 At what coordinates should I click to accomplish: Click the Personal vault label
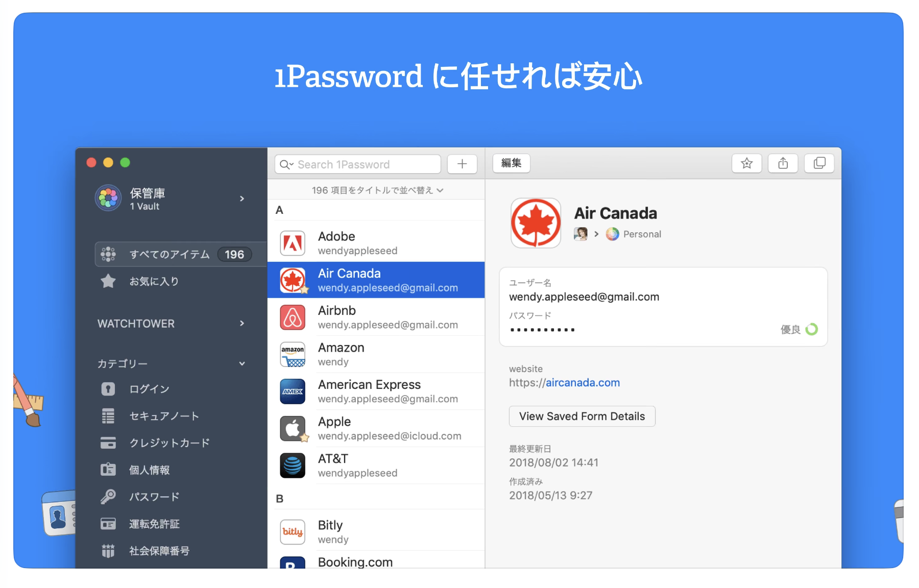pyautogui.click(x=642, y=234)
